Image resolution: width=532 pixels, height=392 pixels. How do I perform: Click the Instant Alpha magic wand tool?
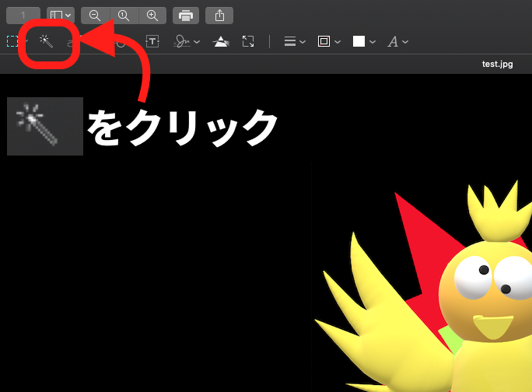click(x=46, y=41)
